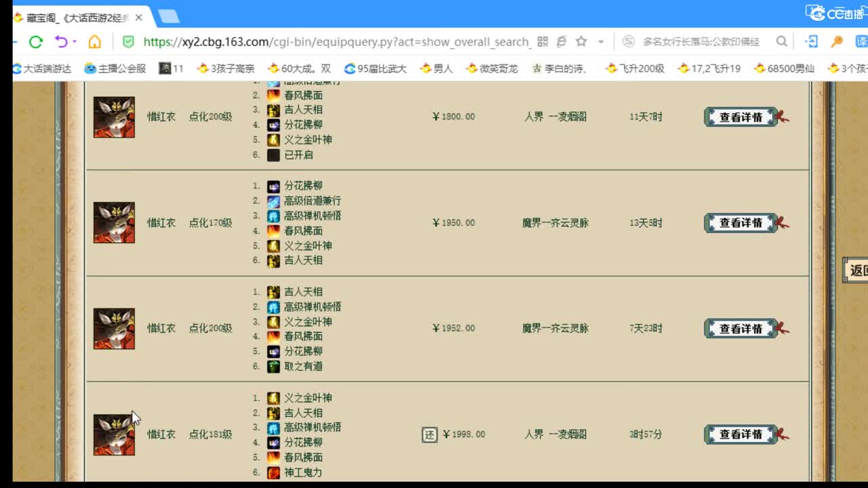The height and width of the screenshot is (488, 868).
Task: Click the magnifier search icon
Action: [782, 42]
